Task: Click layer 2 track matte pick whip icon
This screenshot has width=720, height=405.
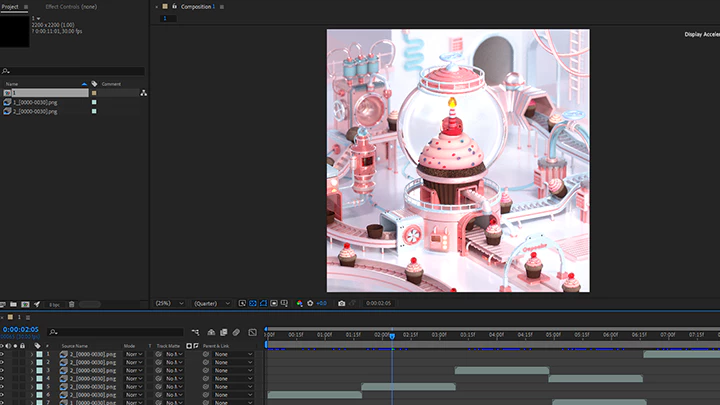Action: coord(158,362)
